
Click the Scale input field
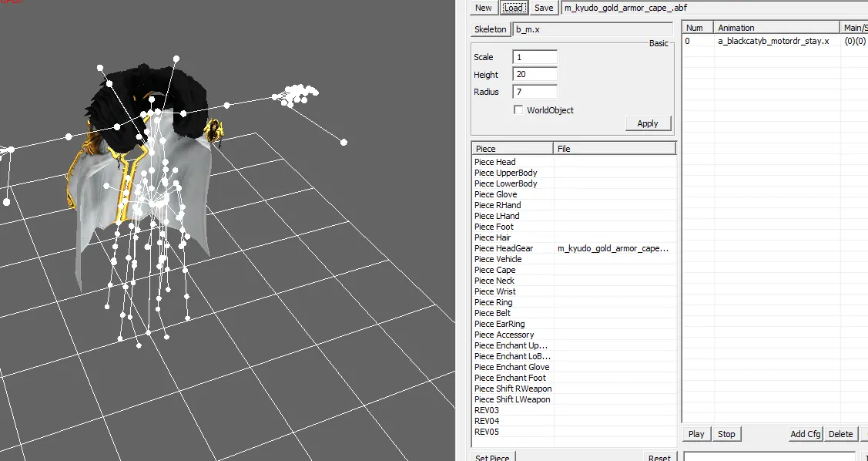click(x=535, y=57)
